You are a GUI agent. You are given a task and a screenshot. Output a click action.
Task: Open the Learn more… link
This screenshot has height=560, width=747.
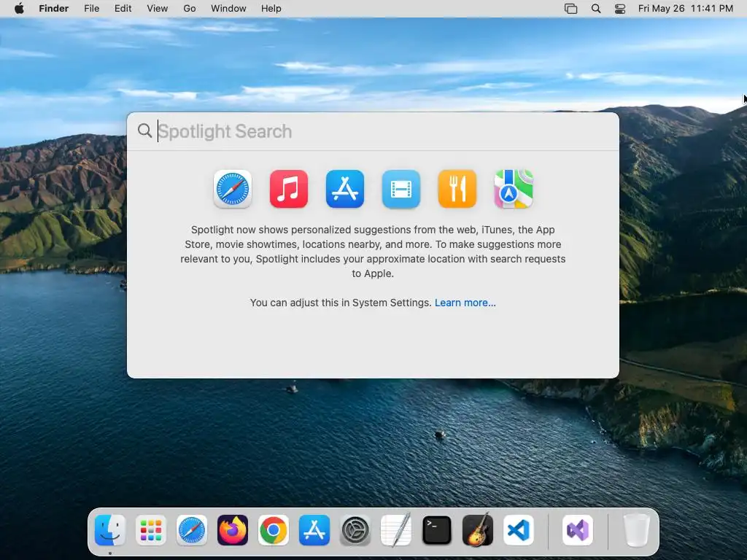coord(465,303)
